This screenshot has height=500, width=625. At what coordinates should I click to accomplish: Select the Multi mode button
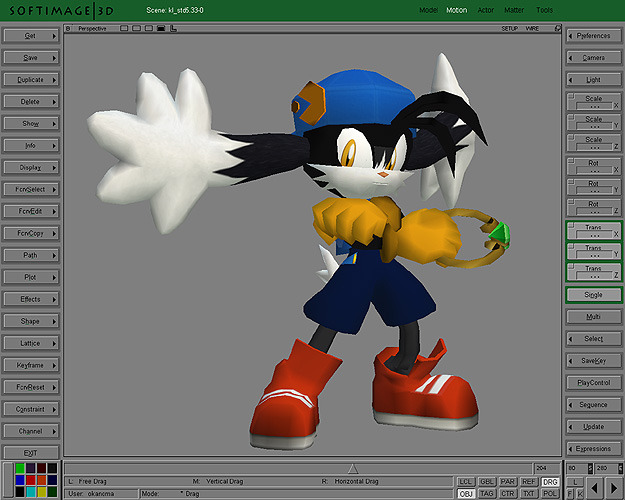[593, 317]
